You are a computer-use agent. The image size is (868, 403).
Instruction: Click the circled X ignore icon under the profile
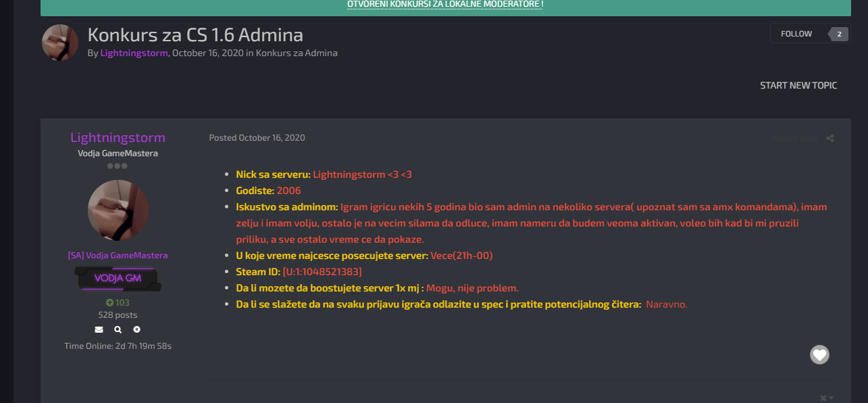pos(136,330)
